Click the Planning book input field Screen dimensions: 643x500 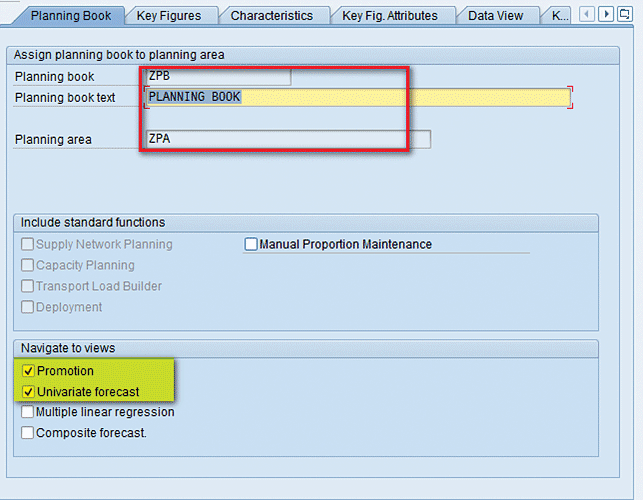pyautogui.click(x=219, y=76)
